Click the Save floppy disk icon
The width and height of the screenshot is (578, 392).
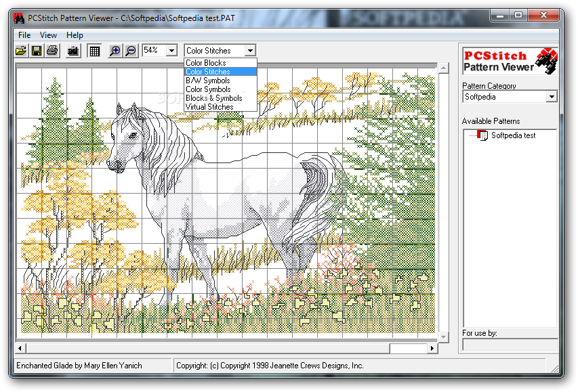click(x=37, y=51)
